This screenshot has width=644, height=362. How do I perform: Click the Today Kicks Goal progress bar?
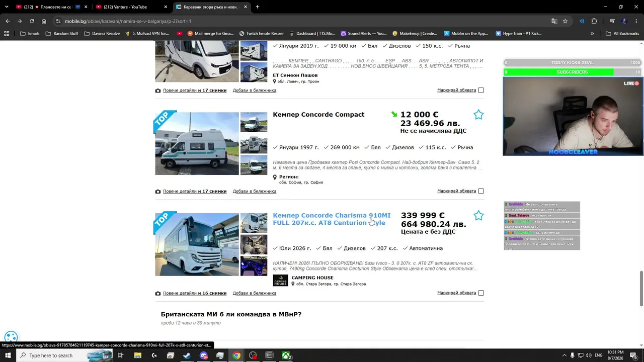pyautogui.click(x=573, y=62)
